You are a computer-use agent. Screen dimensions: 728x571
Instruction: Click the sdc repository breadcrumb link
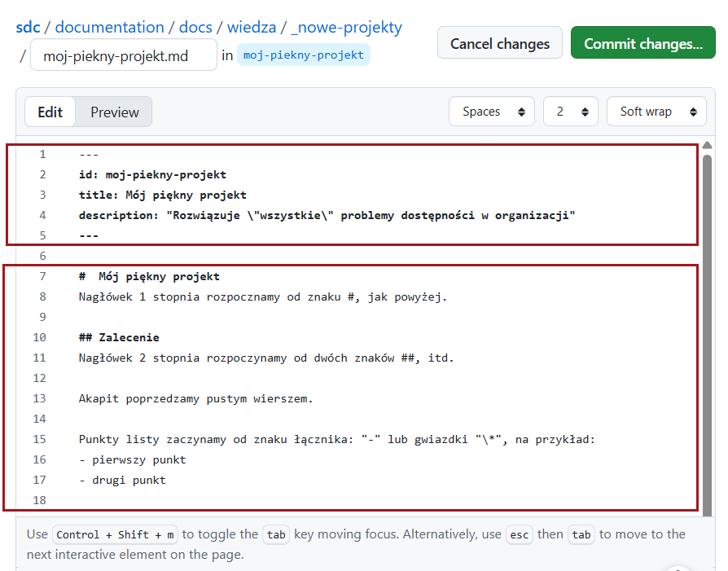pos(27,27)
